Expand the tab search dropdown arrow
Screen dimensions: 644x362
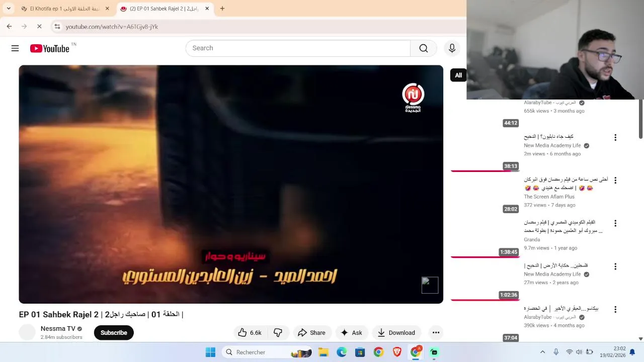[9, 9]
